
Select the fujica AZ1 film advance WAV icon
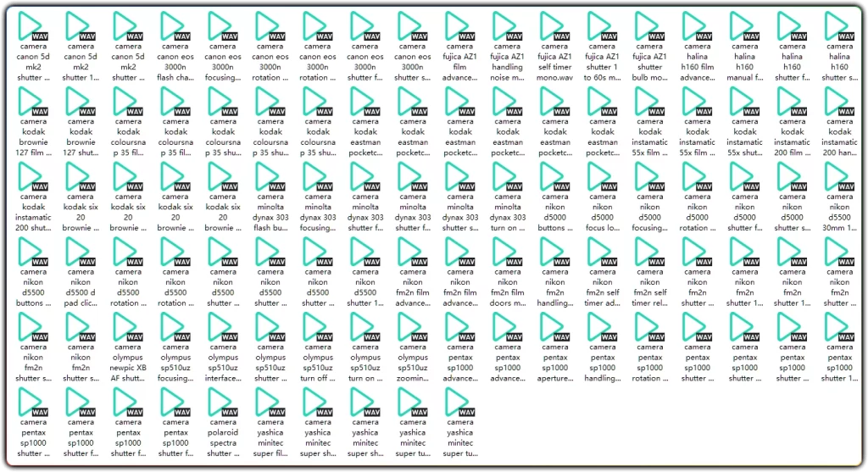[460, 26]
